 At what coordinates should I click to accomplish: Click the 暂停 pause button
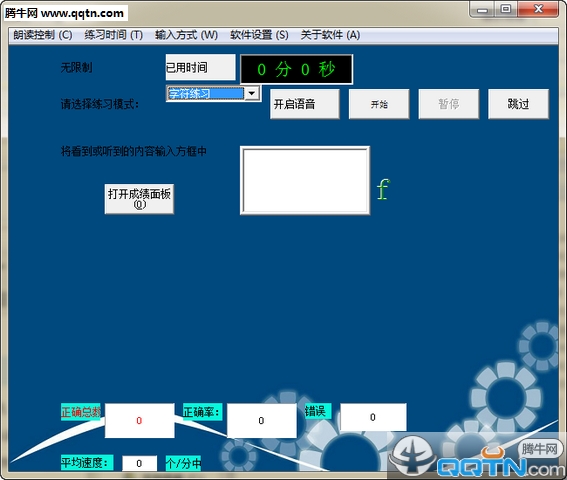pos(449,104)
